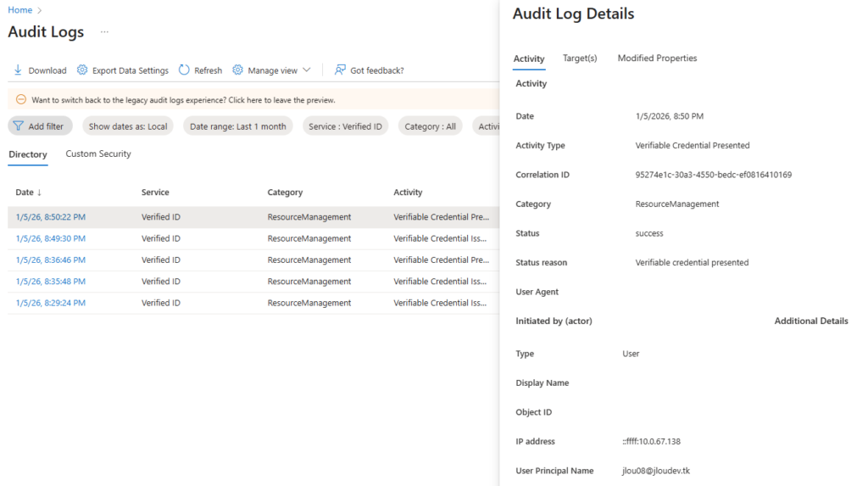Open the 1/5/26, 8:49:30 PM log entry
This screenshot has height=486, width=868.
(x=50, y=238)
